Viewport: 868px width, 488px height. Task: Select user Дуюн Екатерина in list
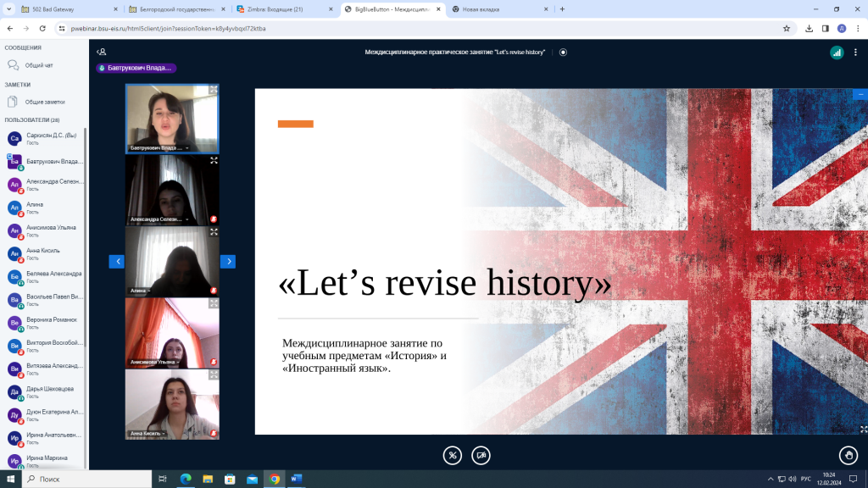tap(43, 415)
